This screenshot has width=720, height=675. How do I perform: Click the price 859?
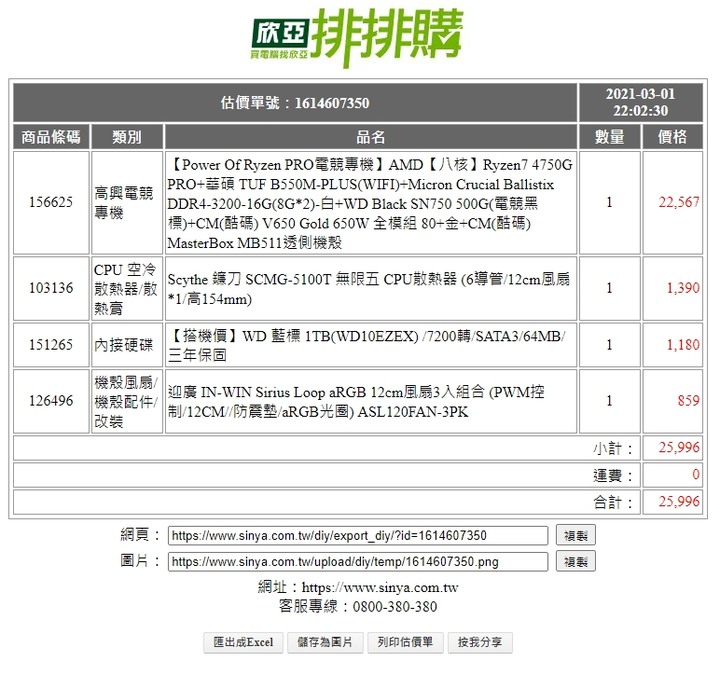pyautogui.click(x=688, y=401)
